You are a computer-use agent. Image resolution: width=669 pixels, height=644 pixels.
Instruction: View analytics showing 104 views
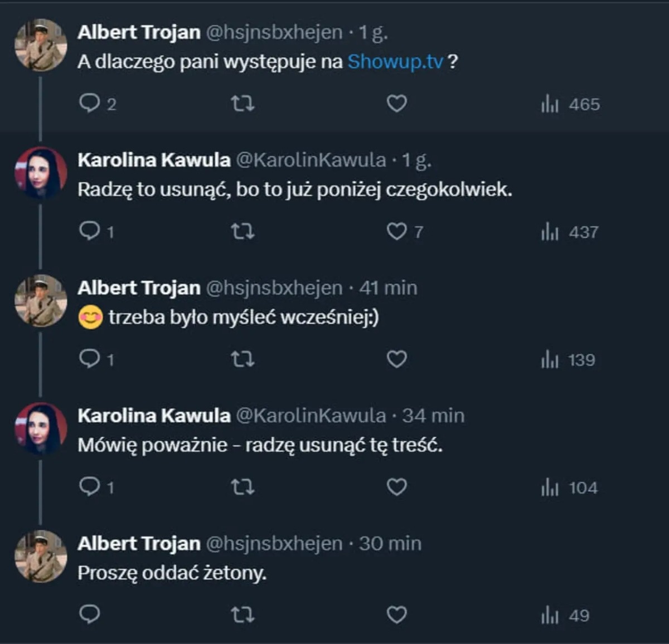(569, 488)
